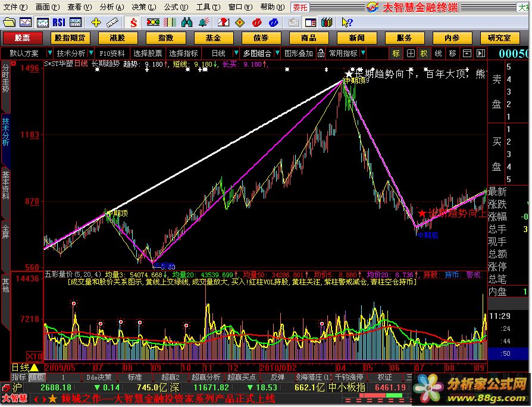The width and height of the screenshot is (532, 407).
Task: Click the red window icon beside 沪
Action: (x=6, y=388)
